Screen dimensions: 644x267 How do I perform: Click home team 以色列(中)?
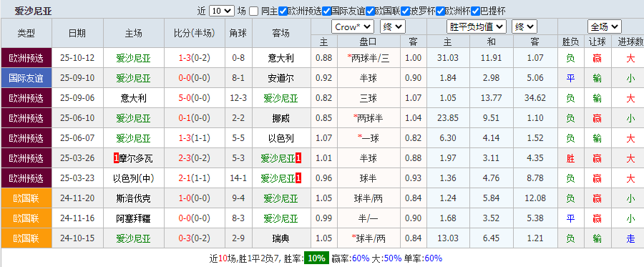click(134, 179)
